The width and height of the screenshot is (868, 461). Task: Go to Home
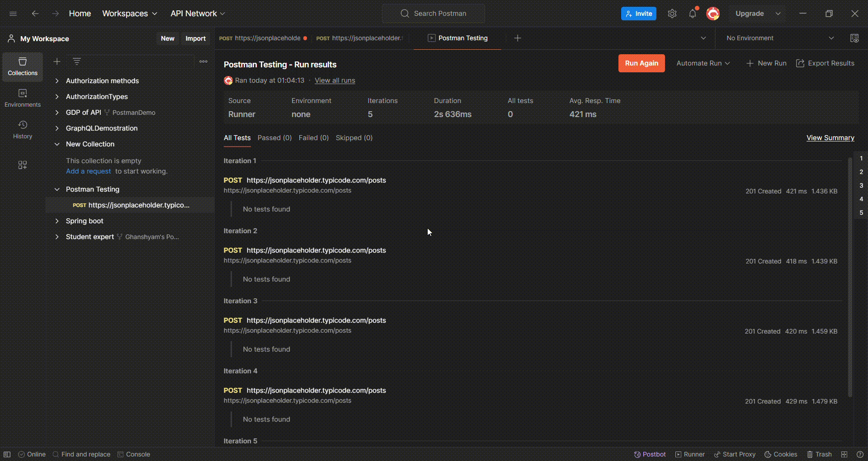[x=80, y=14]
